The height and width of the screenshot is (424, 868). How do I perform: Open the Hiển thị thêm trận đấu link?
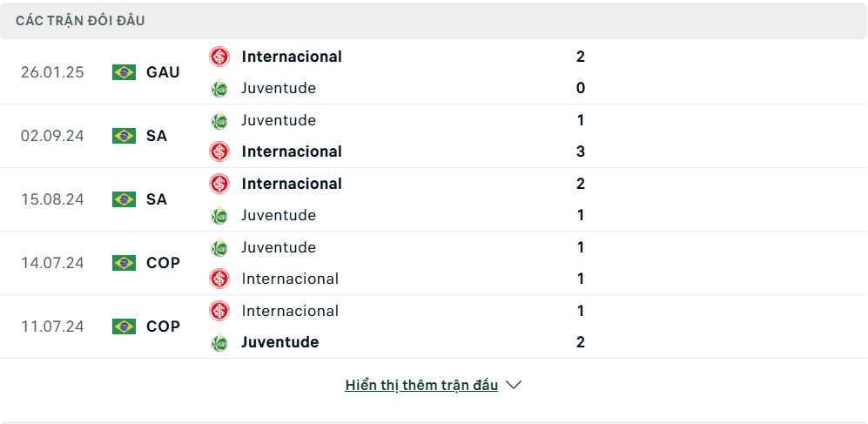[x=421, y=385]
